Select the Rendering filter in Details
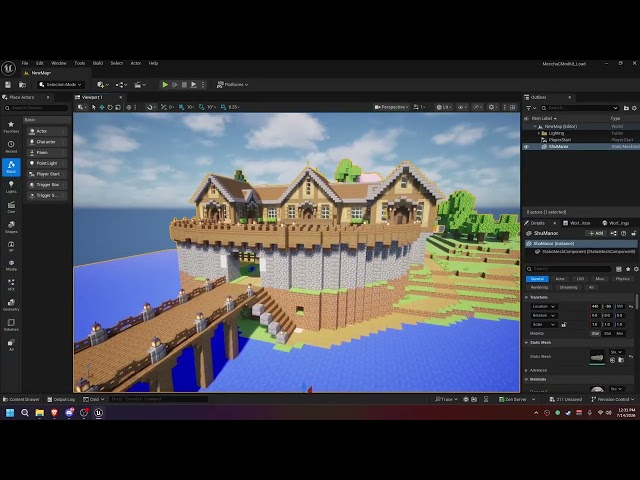640x480 pixels. tap(539, 287)
